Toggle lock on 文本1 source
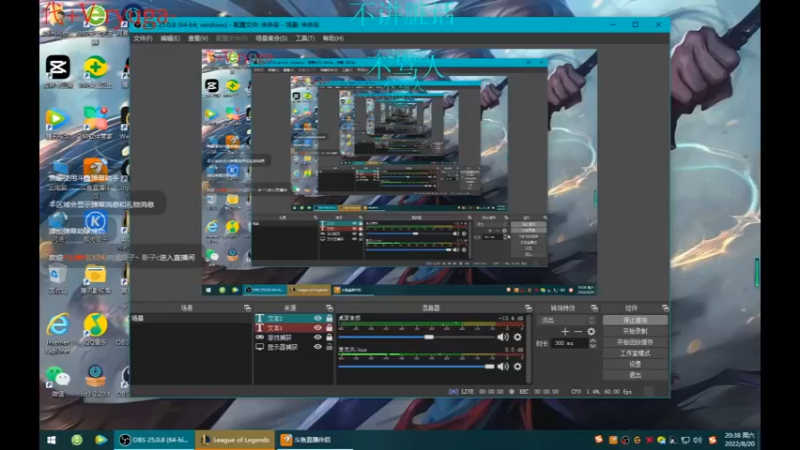This screenshot has height=450, width=800. click(329, 328)
